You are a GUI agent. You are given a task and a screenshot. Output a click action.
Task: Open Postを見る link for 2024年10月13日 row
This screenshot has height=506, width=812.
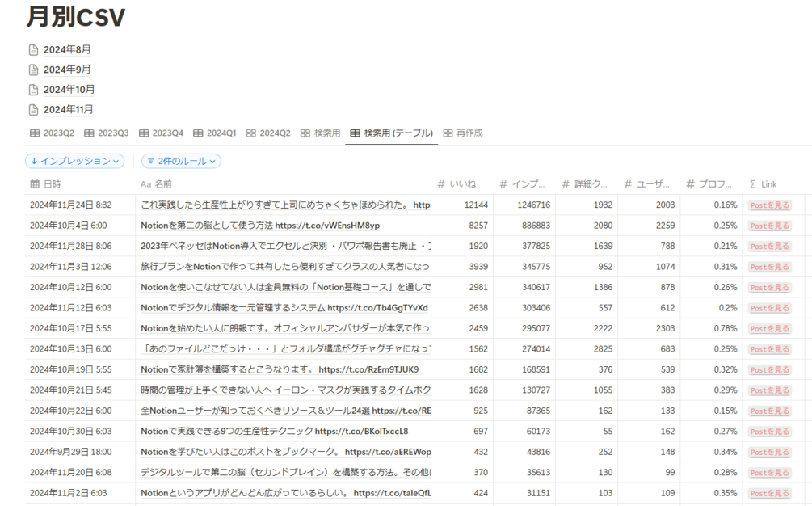click(x=770, y=349)
